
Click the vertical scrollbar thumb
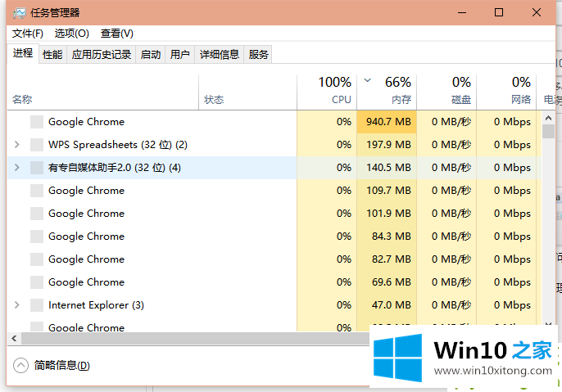(x=548, y=132)
